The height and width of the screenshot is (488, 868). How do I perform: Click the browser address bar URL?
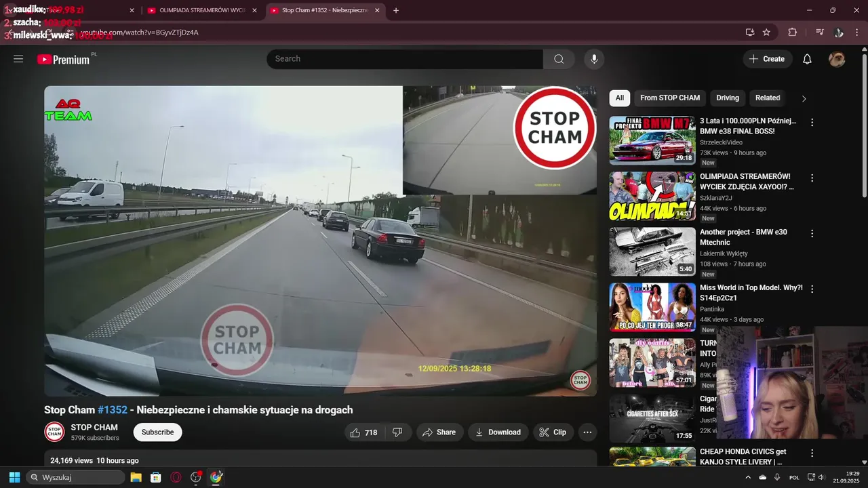pyautogui.click(x=139, y=33)
